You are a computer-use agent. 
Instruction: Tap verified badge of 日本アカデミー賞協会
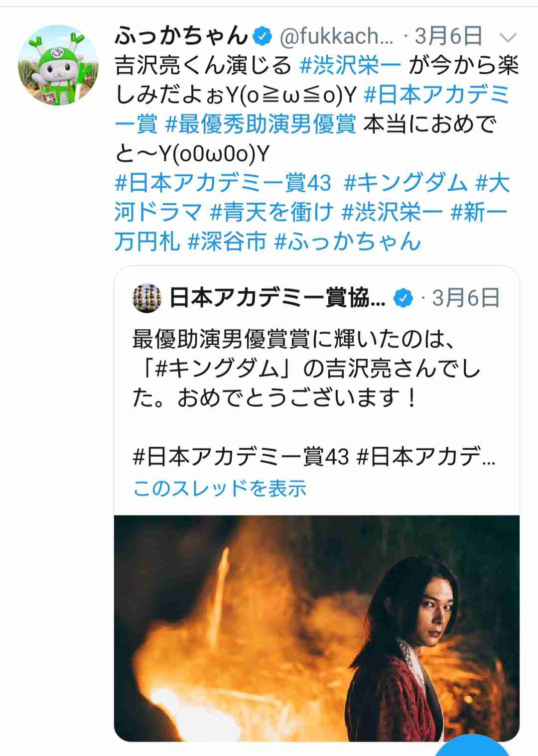click(403, 298)
